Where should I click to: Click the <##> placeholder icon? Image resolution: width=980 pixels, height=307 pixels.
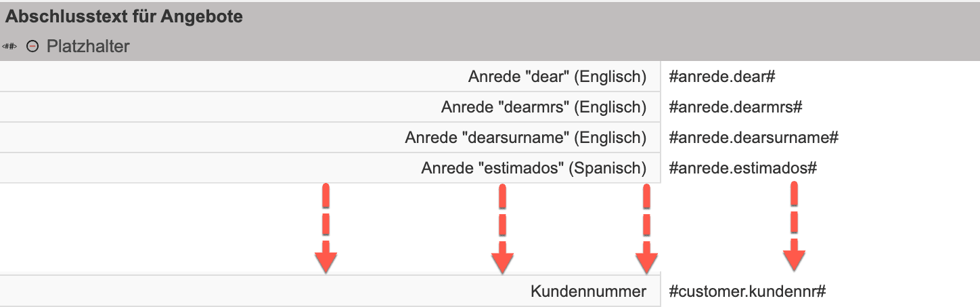(x=9, y=47)
